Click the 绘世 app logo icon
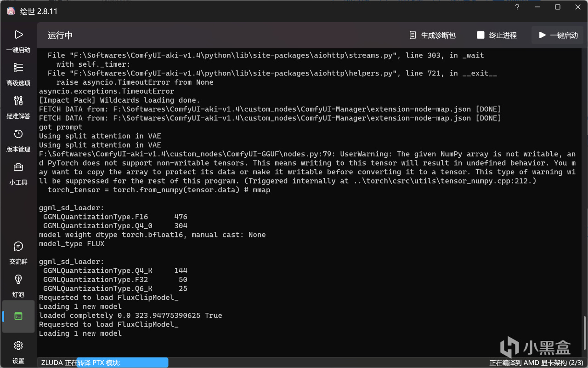Viewport: 588px width, 368px height. tap(11, 11)
